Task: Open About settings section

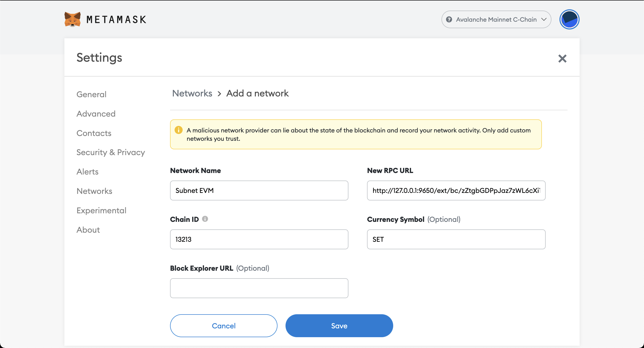Action: (x=88, y=230)
